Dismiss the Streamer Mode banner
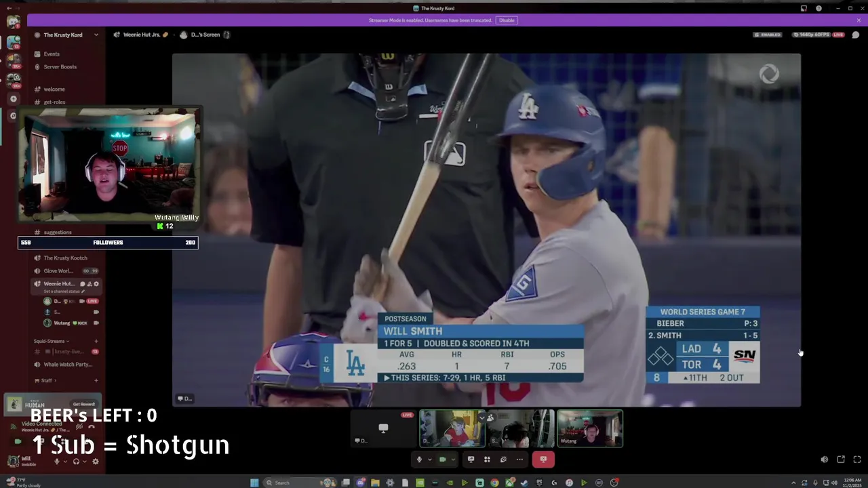Viewport: 868px width, 488px height. pyautogui.click(x=859, y=20)
